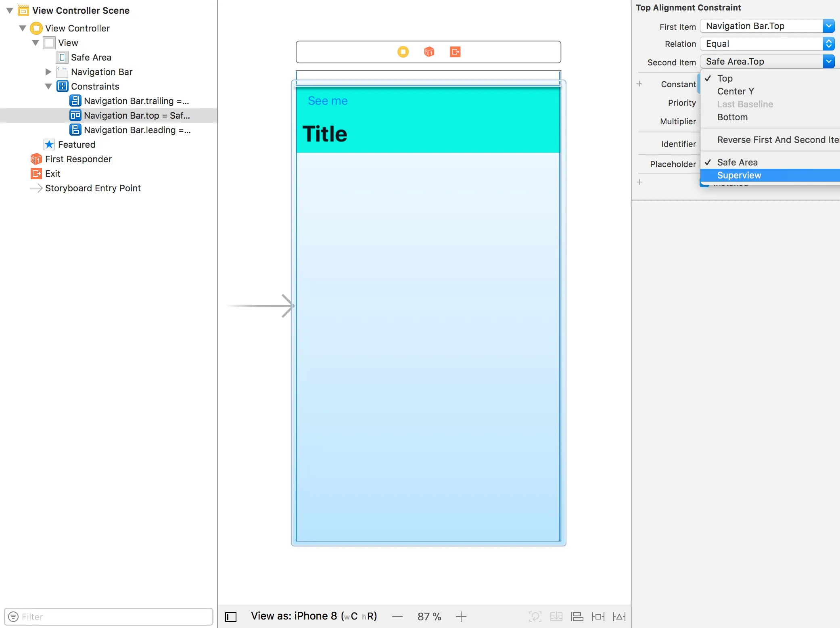840x628 pixels.
Task: Open the Add New Constraints pin tool
Action: pos(598,617)
